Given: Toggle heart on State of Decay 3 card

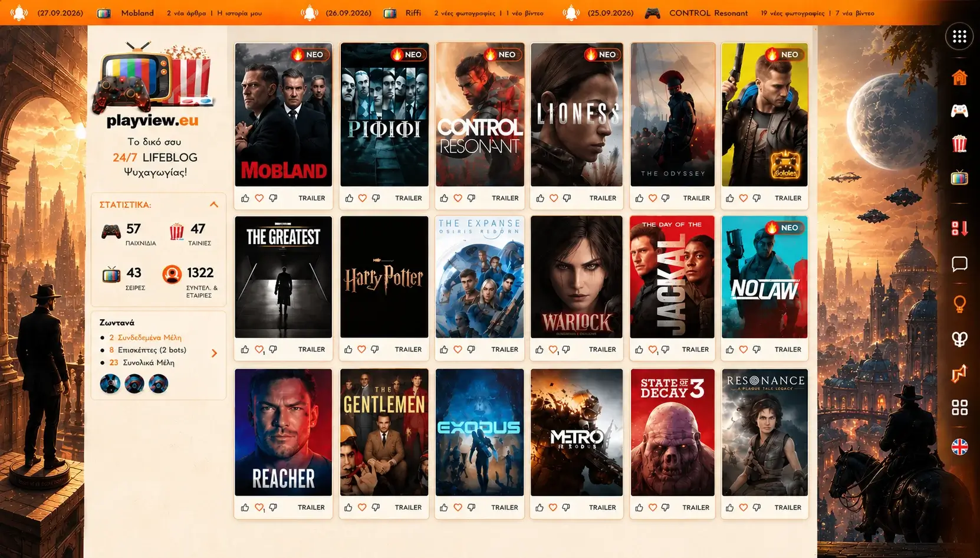Looking at the screenshot, I should pos(653,507).
